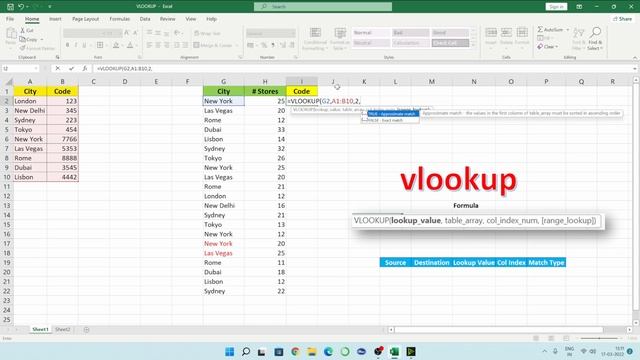640x360 pixels.
Task: Toggle Underline formatting
Action: [x=84, y=45]
